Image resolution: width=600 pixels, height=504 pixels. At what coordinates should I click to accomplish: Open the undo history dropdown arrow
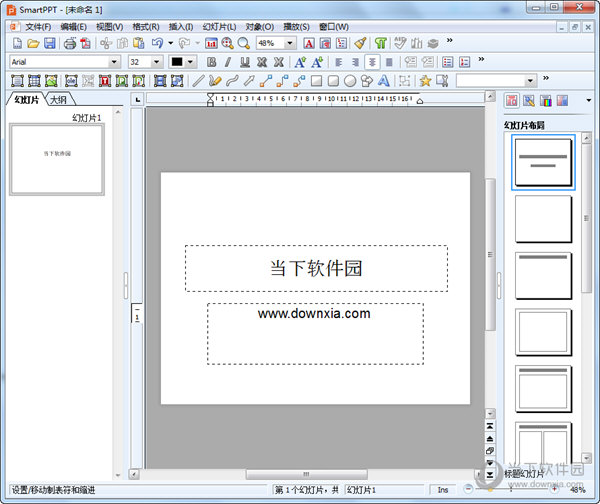point(171,43)
